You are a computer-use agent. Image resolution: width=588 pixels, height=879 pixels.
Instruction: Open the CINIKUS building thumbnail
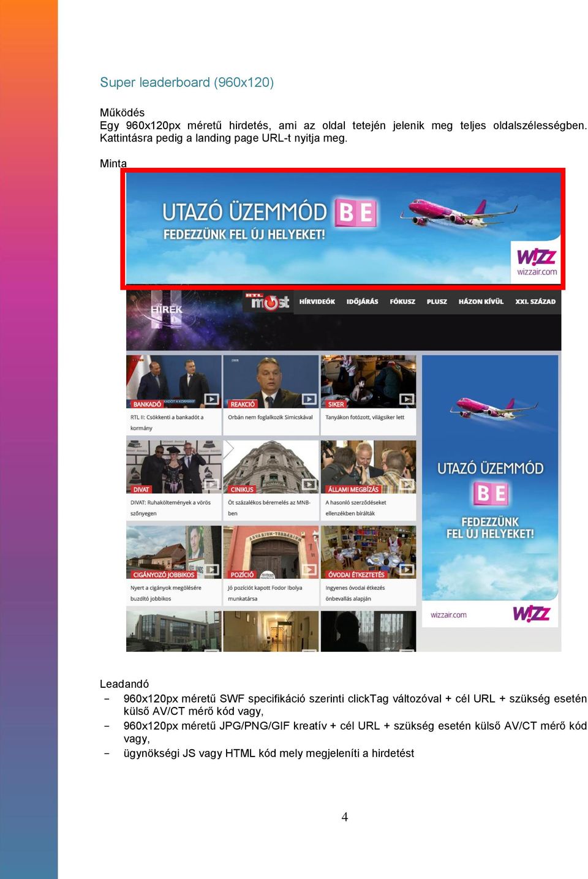pyautogui.click(x=271, y=467)
